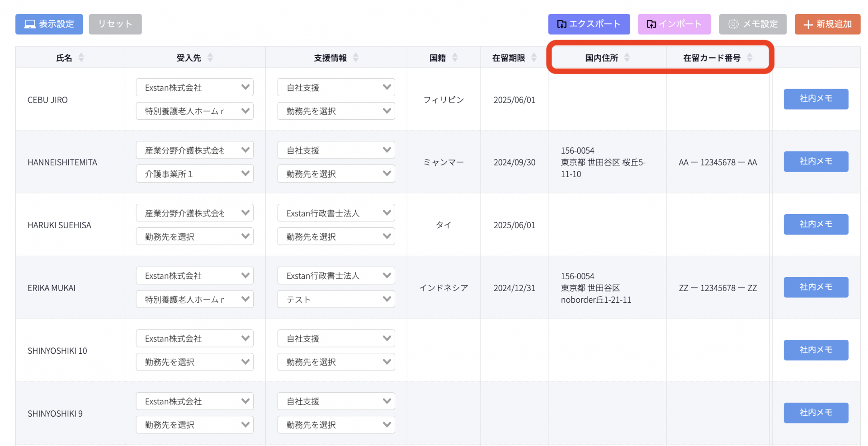Expand HARUKI SUEHISA's Exstan行政書士法人 dropdown

(x=336, y=213)
